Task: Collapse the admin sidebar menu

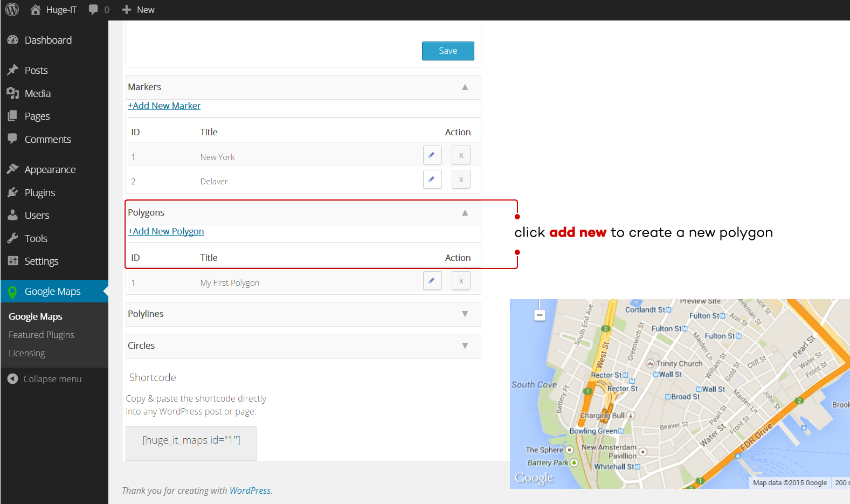Action: click(45, 379)
